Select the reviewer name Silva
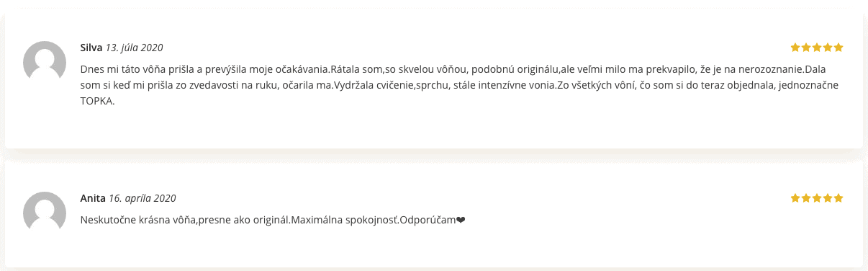Screen dimensions: 868x271 point(91,48)
